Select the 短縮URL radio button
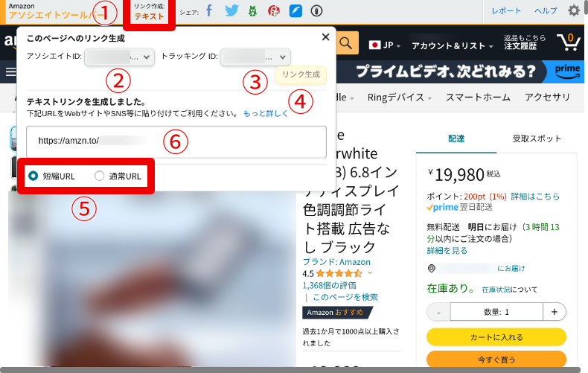This screenshot has height=373, width=588. 33,176
